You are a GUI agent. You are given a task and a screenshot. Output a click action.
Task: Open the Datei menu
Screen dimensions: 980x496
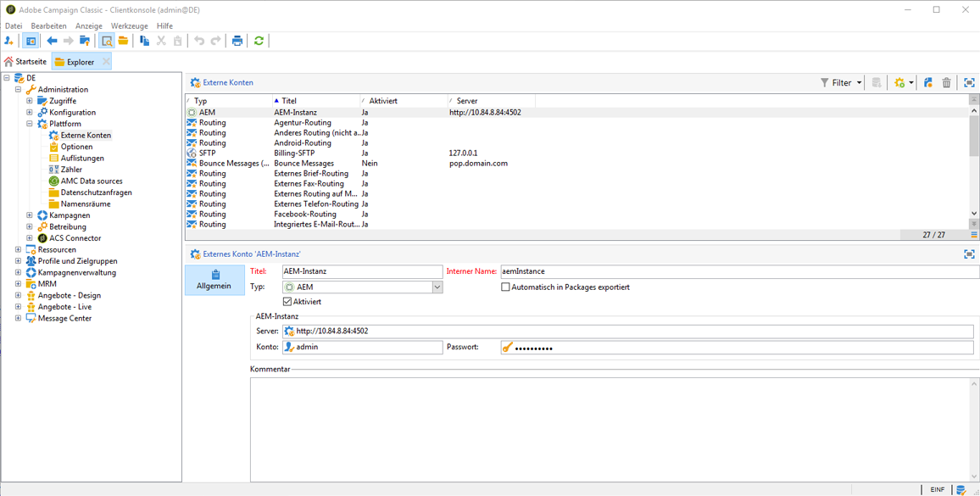[x=13, y=25]
